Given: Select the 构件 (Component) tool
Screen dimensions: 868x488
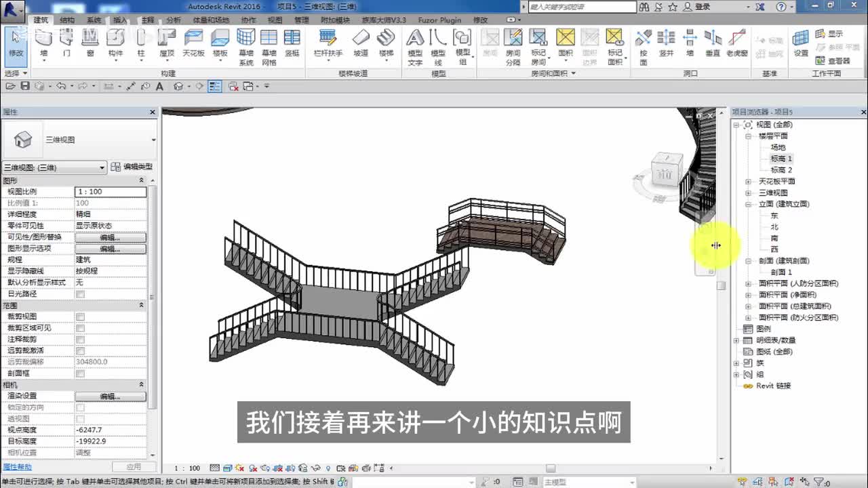Looking at the screenshot, I should (115, 43).
